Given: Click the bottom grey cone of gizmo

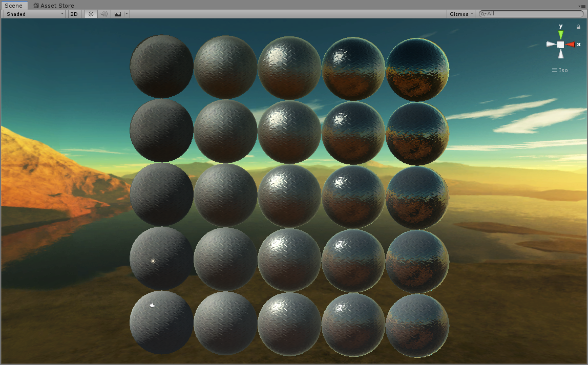Looking at the screenshot, I should tap(561, 54).
